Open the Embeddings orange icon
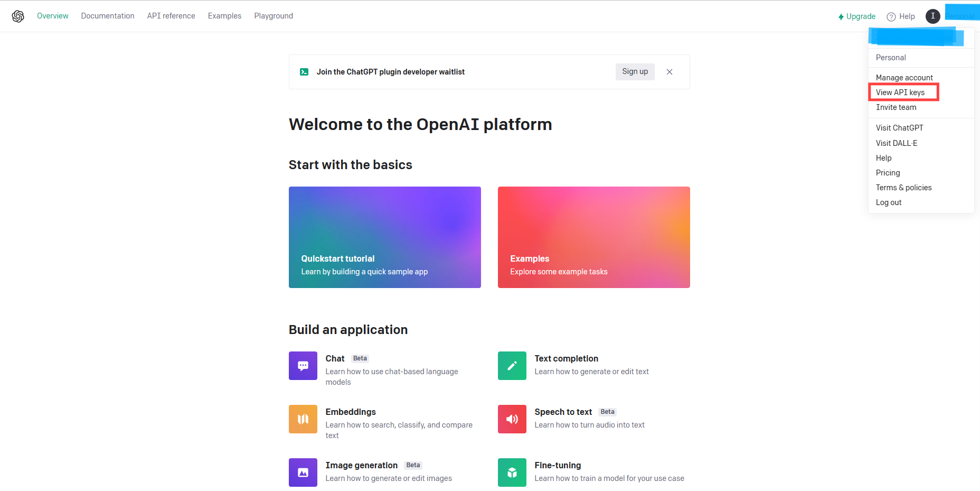 303,419
